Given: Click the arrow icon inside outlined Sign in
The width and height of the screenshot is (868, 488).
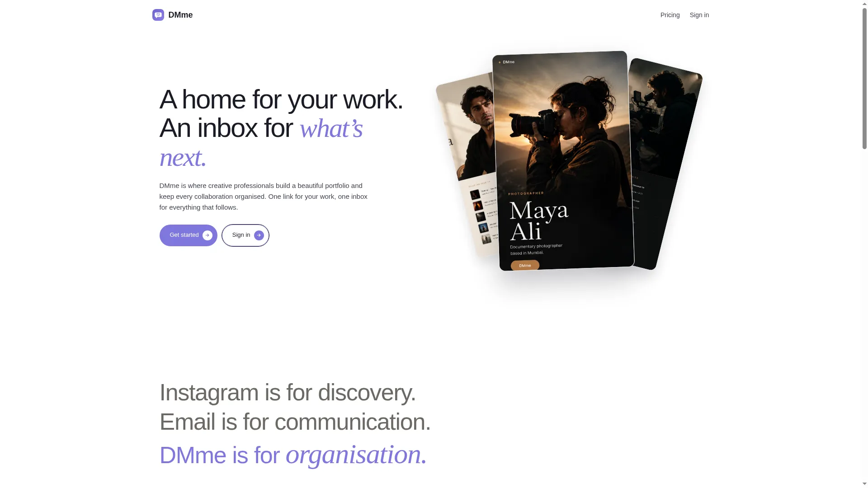Looking at the screenshot, I should point(259,235).
